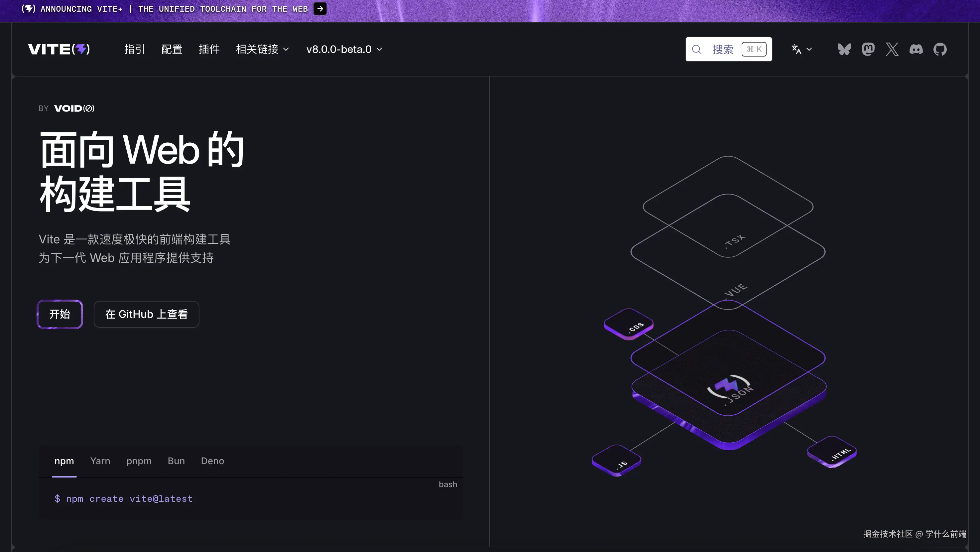This screenshot has height=552, width=980.
Task: Switch to the Yarn command tab
Action: coord(100,461)
